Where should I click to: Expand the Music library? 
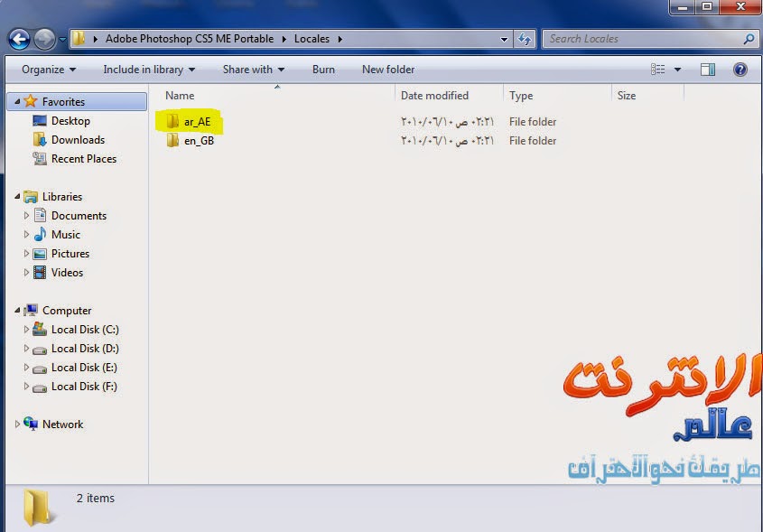[x=26, y=234]
